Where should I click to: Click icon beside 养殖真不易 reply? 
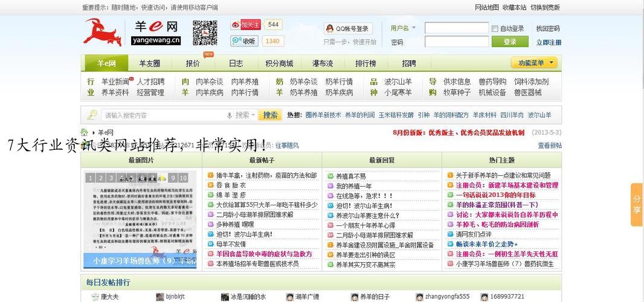point(330,176)
